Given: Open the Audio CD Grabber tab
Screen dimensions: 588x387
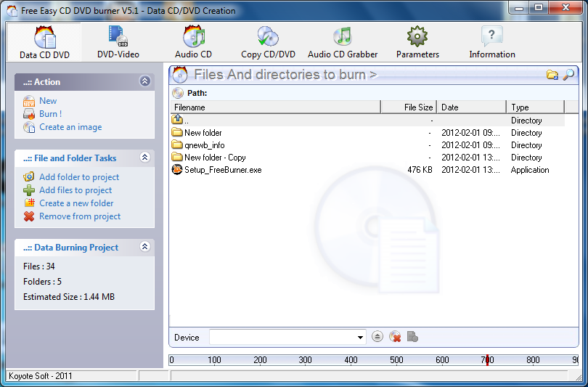Looking at the screenshot, I should 343,42.
